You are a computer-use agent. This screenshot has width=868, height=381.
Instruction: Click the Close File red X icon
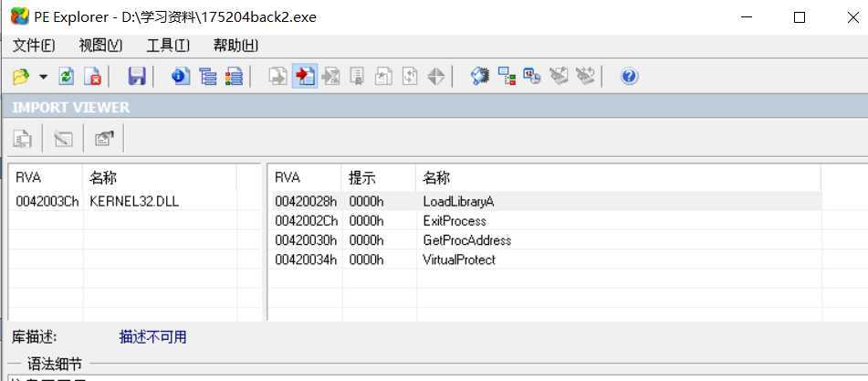point(92,77)
